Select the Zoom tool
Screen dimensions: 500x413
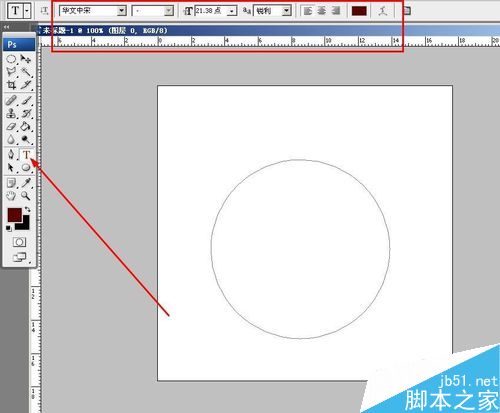pyautogui.click(x=26, y=196)
